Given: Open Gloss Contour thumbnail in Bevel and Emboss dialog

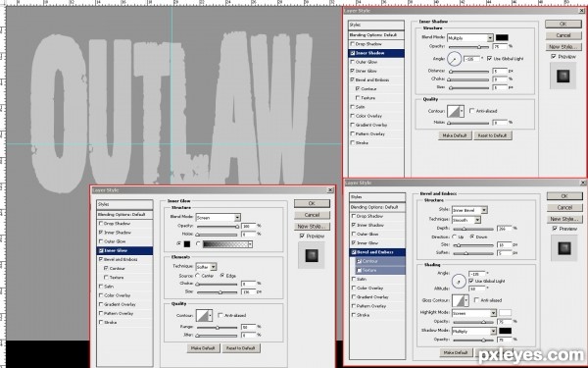Looking at the screenshot, I should point(458,300).
